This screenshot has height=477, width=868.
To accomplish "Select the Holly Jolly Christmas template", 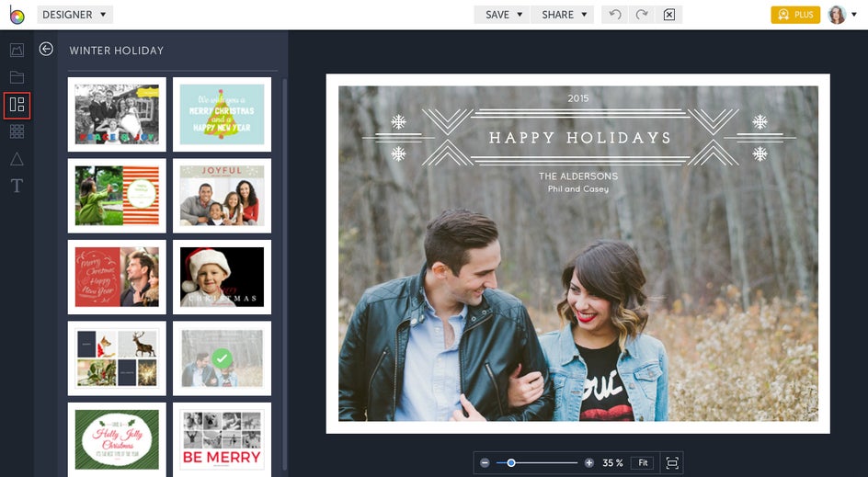I will pyautogui.click(x=117, y=440).
